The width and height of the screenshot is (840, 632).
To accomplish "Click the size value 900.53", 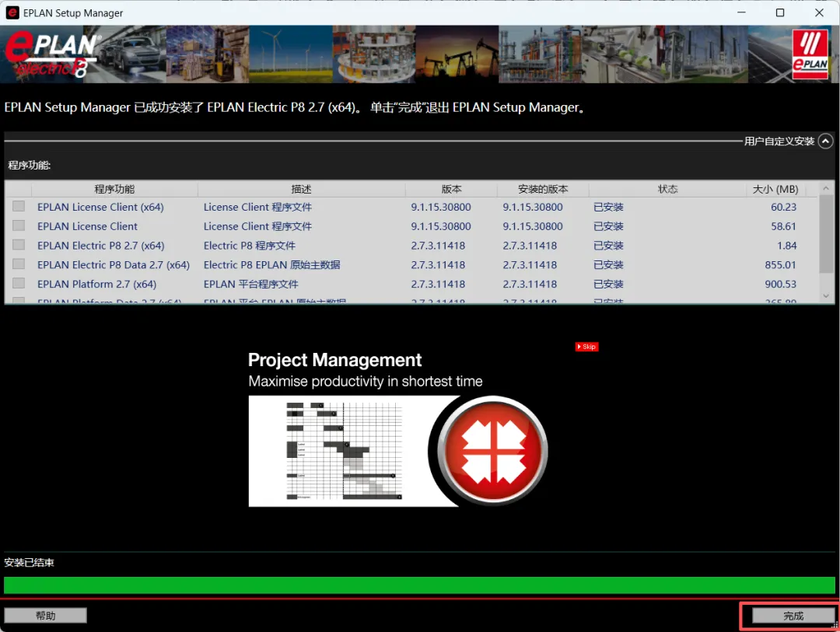I will pyautogui.click(x=781, y=284).
